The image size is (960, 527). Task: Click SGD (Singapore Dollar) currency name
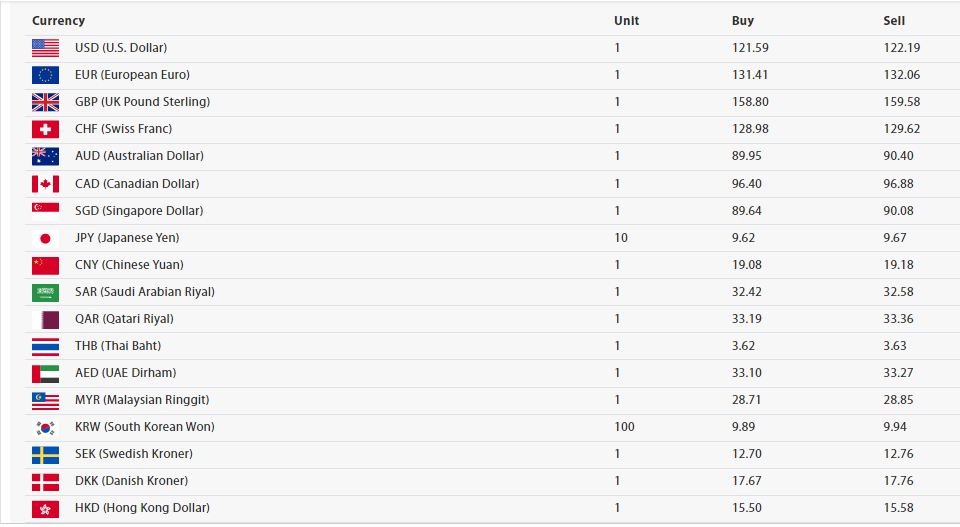pyautogui.click(x=139, y=211)
